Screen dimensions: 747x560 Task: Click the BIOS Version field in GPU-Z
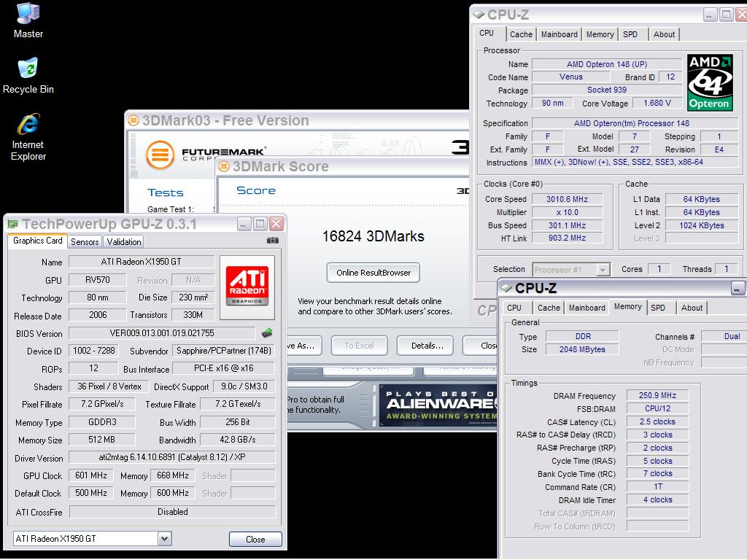click(162, 332)
